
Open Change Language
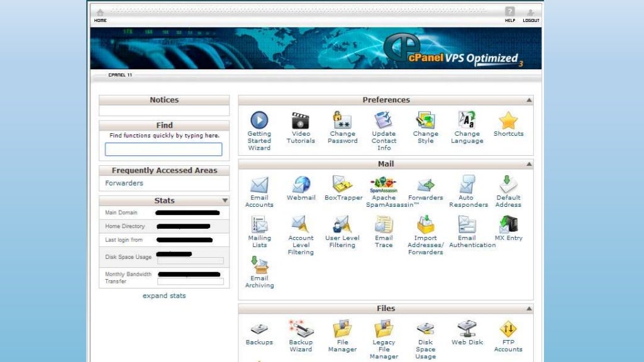467,127
